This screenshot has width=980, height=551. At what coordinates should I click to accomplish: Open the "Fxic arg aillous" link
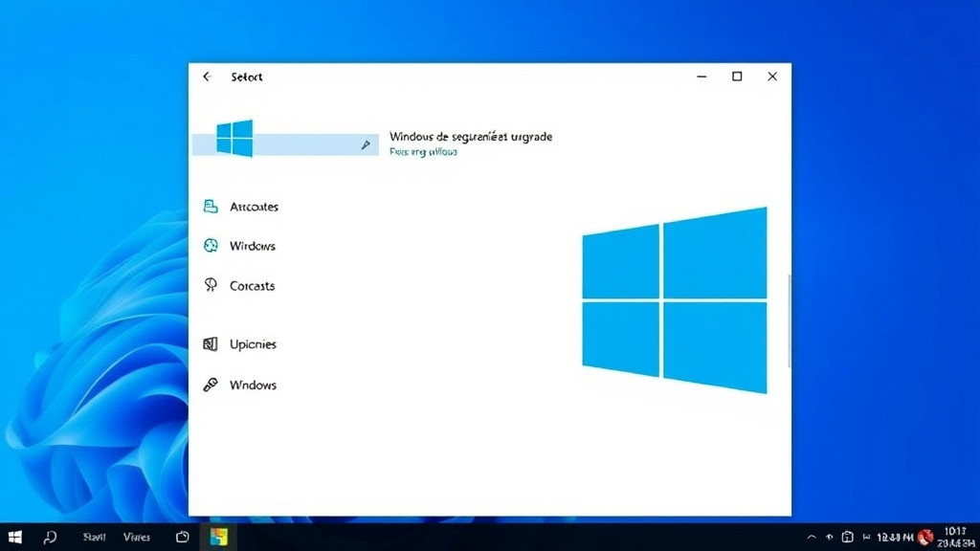(x=423, y=152)
